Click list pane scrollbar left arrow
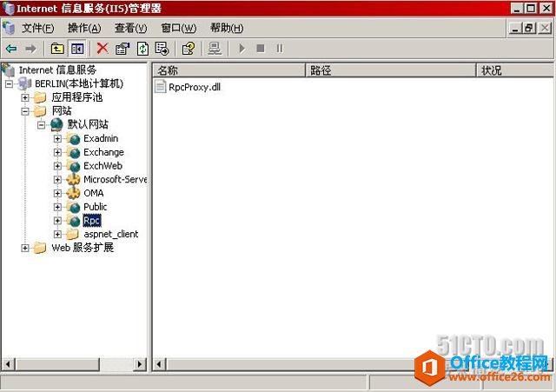Image resolution: width=556 pixels, height=392 pixels. tap(159, 364)
